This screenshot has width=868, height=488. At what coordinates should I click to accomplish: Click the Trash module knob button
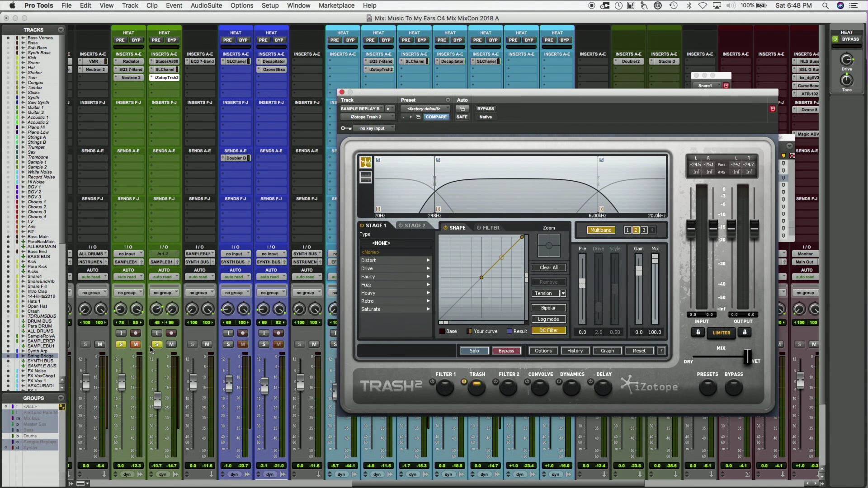pyautogui.click(x=476, y=387)
